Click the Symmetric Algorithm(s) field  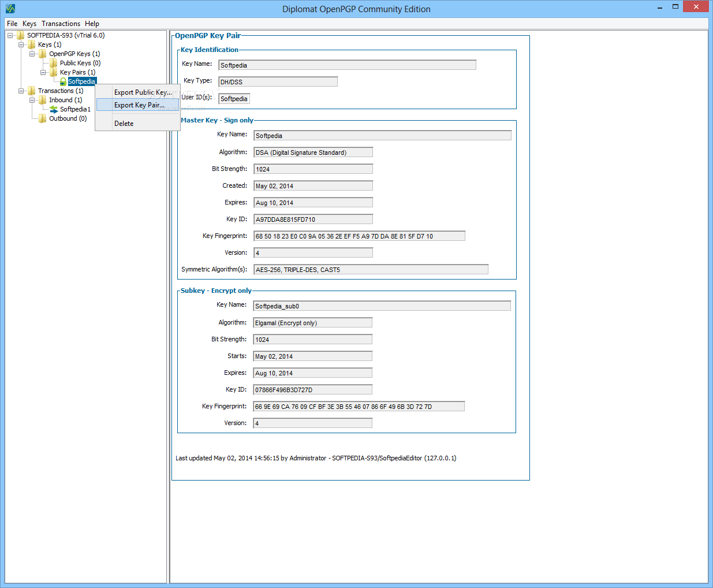click(371, 270)
